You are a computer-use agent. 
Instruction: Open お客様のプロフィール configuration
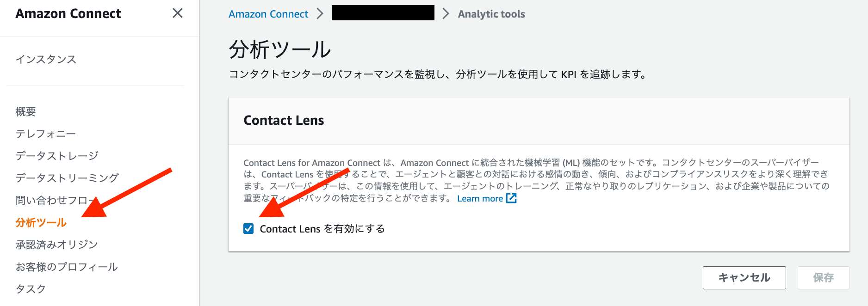pos(67,266)
